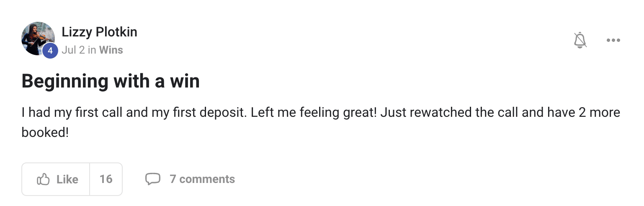The image size is (644, 206).
Task: Toggle post notifications with the bell icon
Action: coord(580,40)
